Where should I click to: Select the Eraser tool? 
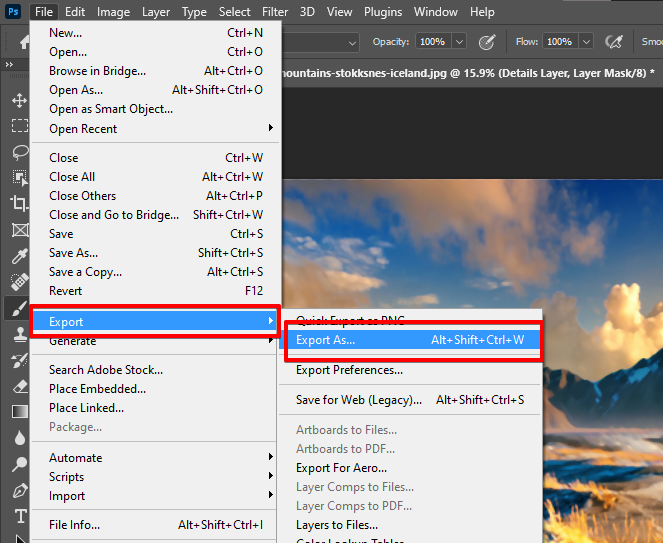coord(19,386)
